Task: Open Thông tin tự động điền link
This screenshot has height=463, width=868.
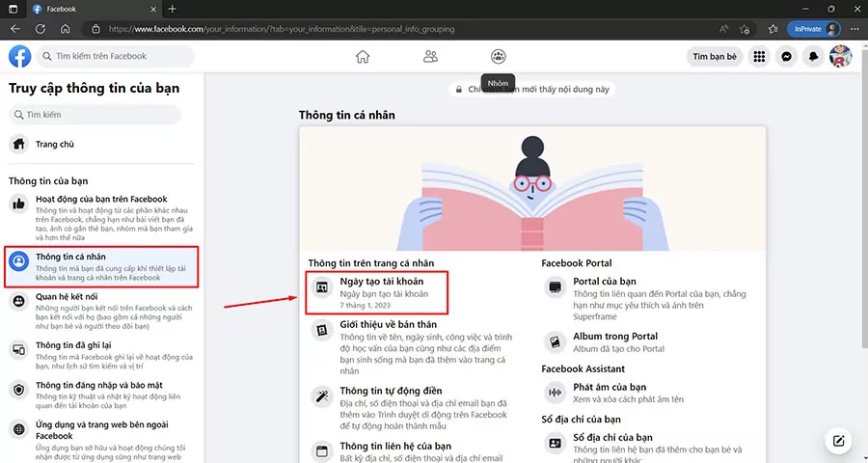Action: pos(391,391)
